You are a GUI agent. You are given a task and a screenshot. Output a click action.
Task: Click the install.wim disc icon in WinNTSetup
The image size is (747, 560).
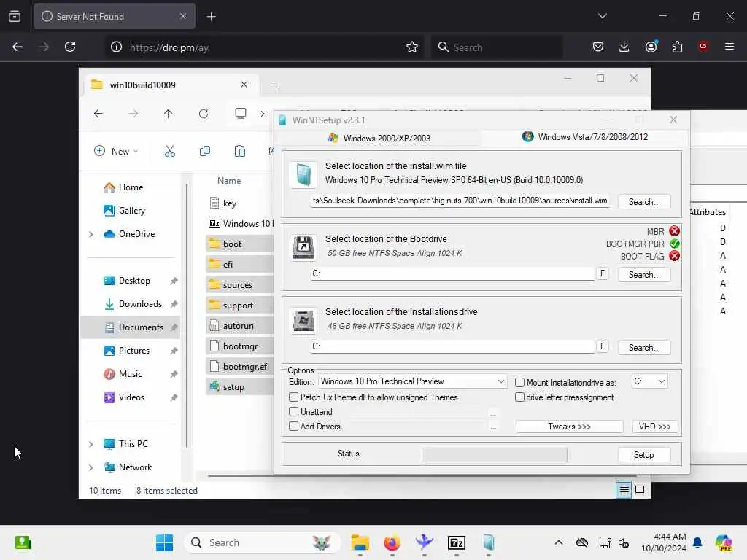coord(303,174)
